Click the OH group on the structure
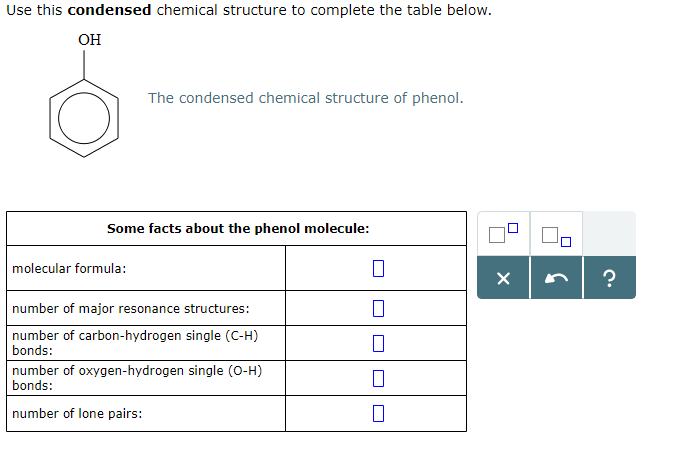 click(x=89, y=40)
